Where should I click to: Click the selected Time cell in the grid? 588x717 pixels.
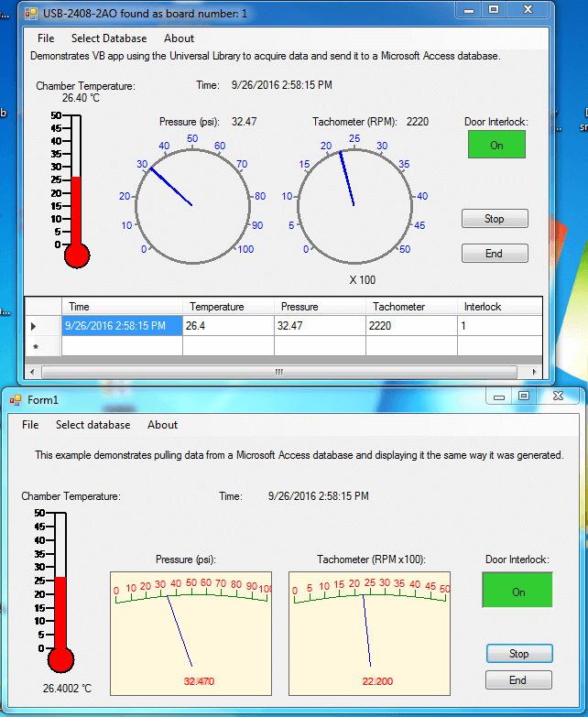tap(121, 326)
